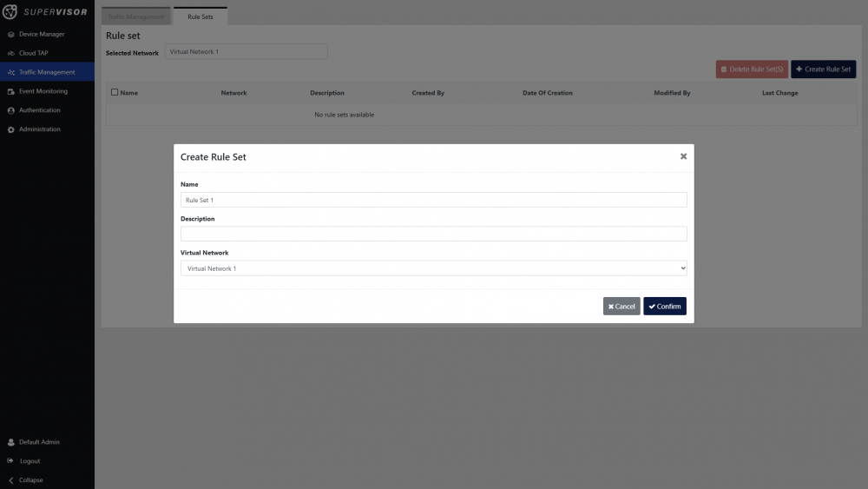Viewport: 868px width, 489px height.
Task: Close the Create Rule Set dialog
Action: (683, 156)
